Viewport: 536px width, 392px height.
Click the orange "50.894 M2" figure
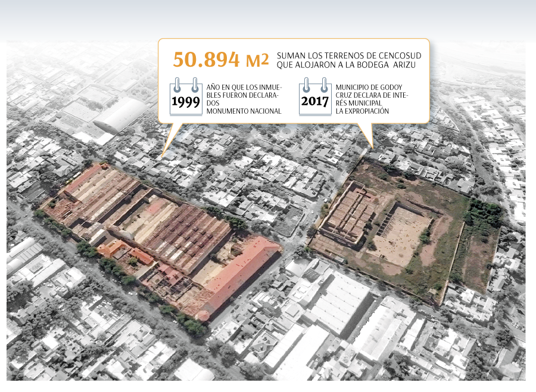point(220,60)
